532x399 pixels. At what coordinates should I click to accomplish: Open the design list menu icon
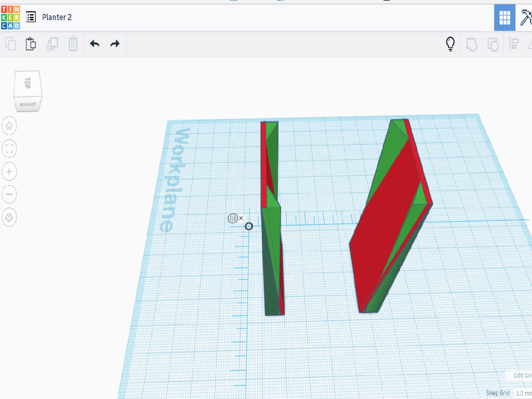pyautogui.click(x=31, y=17)
